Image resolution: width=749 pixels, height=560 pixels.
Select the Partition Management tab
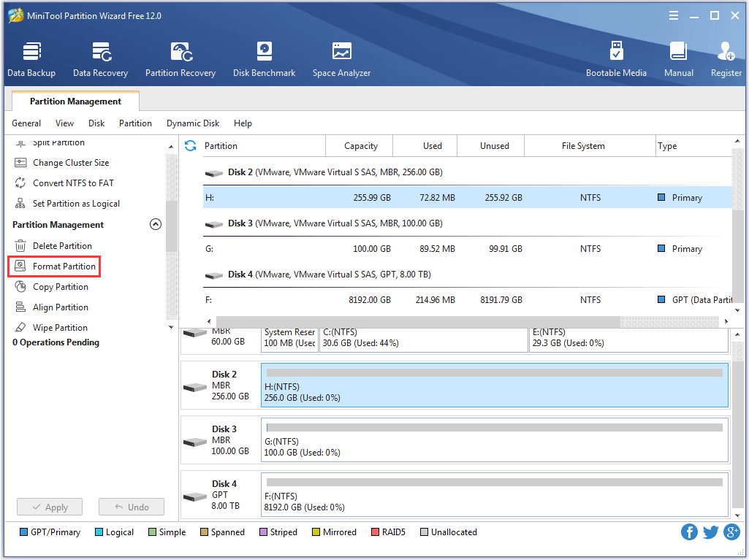pos(75,101)
